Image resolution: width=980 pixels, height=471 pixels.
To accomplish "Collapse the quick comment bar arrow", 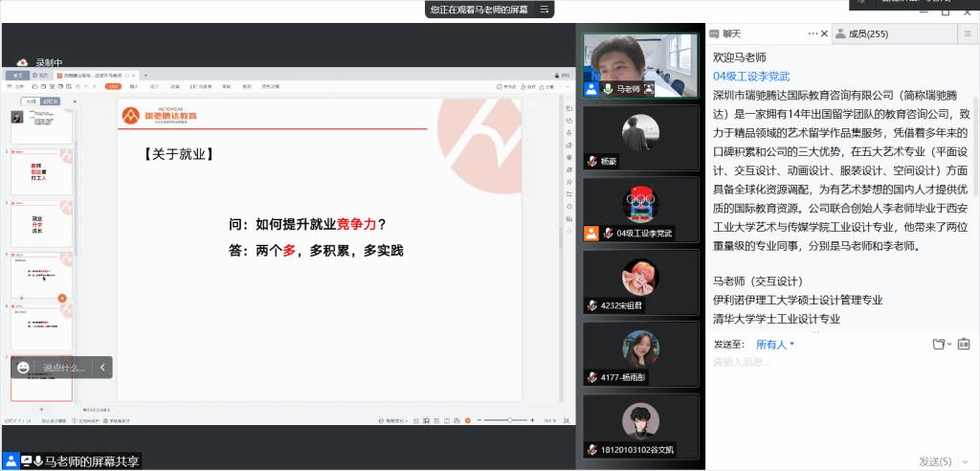I will (102, 367).
